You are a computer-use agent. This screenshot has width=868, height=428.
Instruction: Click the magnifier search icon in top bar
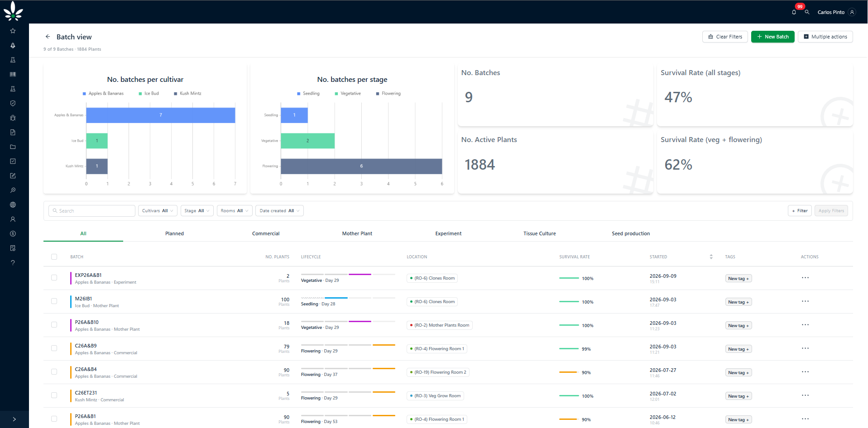tap(807, 12)
